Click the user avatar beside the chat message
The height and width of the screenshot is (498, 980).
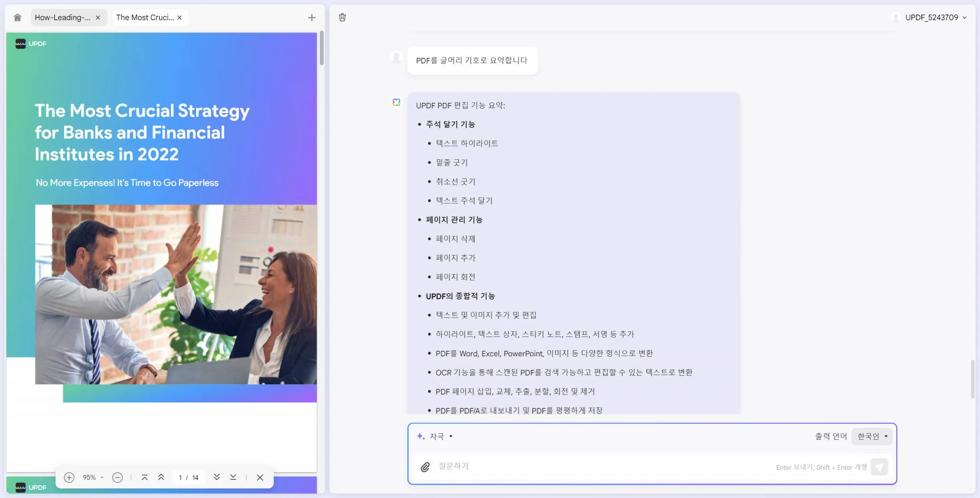(397, 58)
